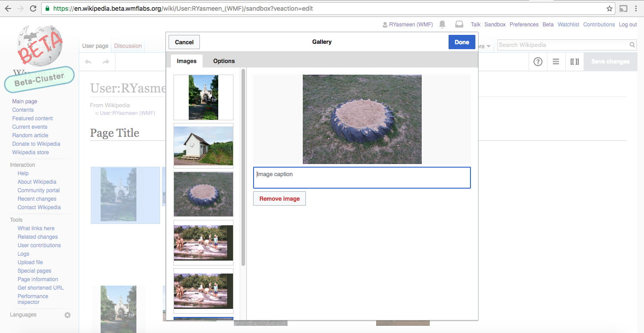
Task: Reload the page with the refresh icon
Action: (33, 8)
